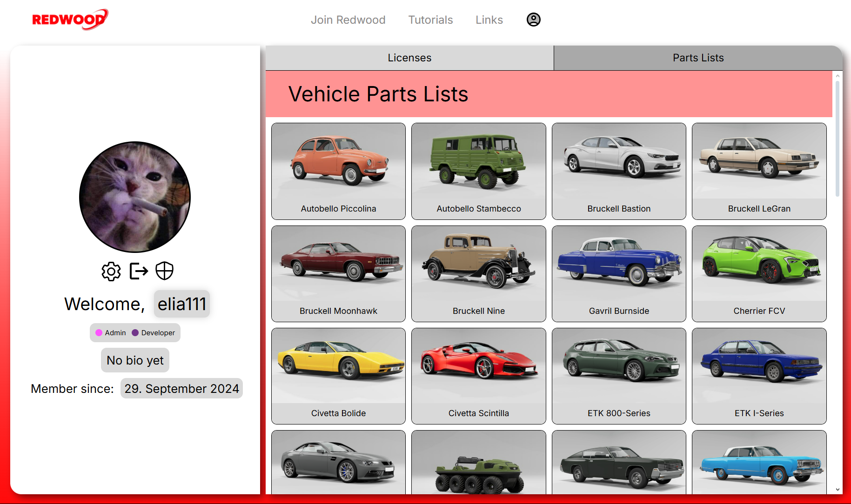Switch to the Licenses tab
Screen dimensions: 851x504
tap(409, 58)
